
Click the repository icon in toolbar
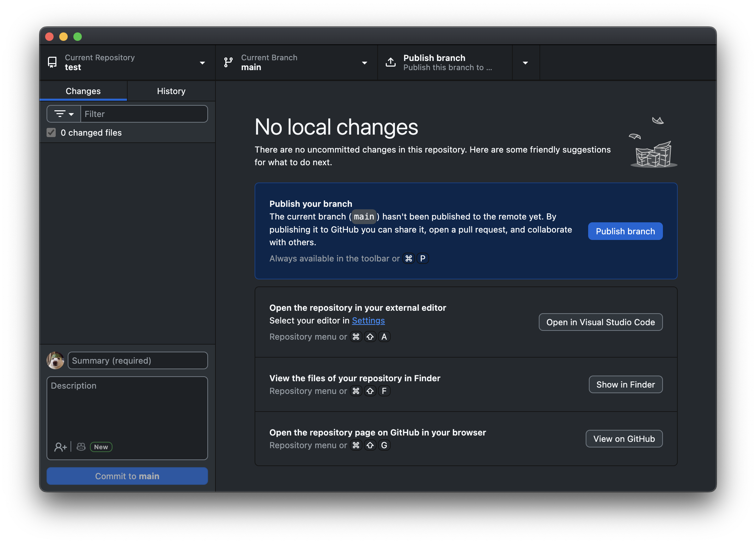point(52,62)
